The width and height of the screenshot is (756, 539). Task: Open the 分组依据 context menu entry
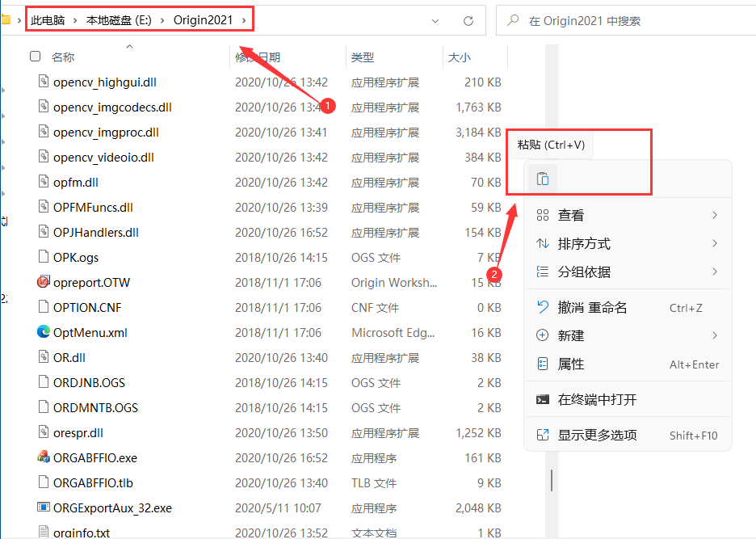click(x=628, y=272)
